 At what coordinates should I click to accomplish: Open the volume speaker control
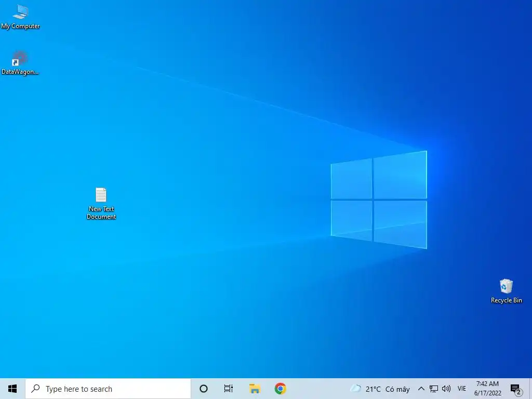pyautogui.click(x=446, y=389)
